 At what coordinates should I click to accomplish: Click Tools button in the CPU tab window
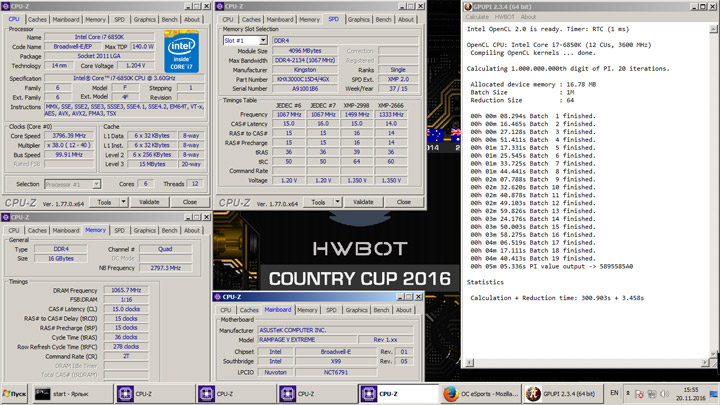pyautogui.click(x=104, y=202)
